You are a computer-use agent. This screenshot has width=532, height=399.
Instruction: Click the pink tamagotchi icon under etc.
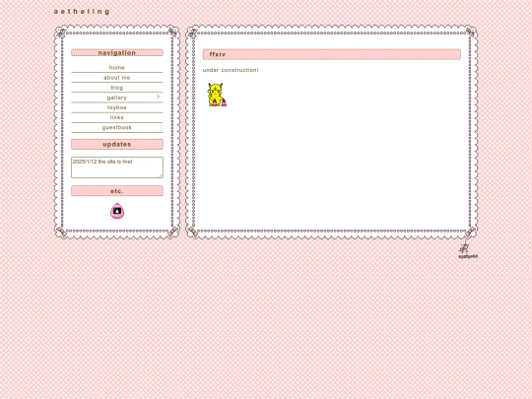coord(117,211)
